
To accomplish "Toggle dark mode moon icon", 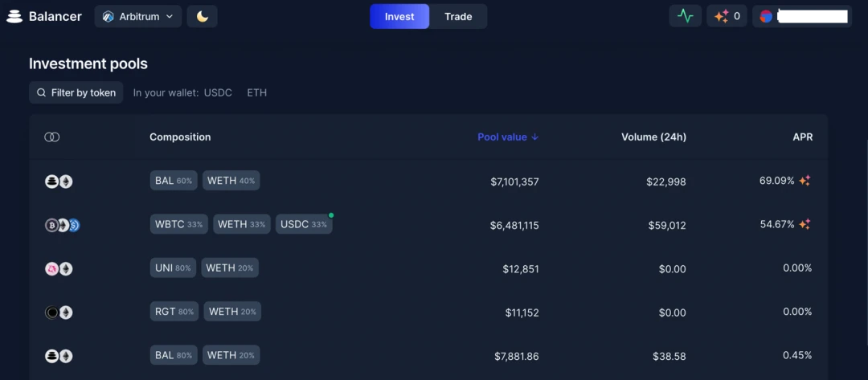I will pyautogui.click(x=202, y=17).
